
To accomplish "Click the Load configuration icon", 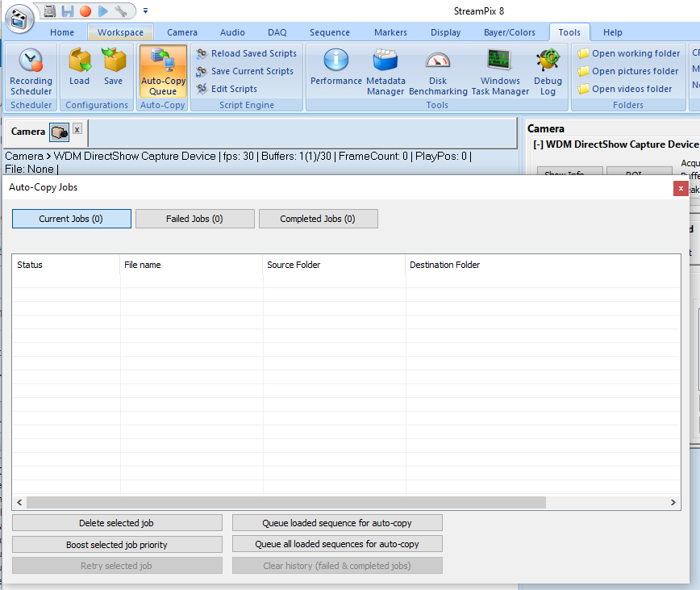I will tap(80, 68).
